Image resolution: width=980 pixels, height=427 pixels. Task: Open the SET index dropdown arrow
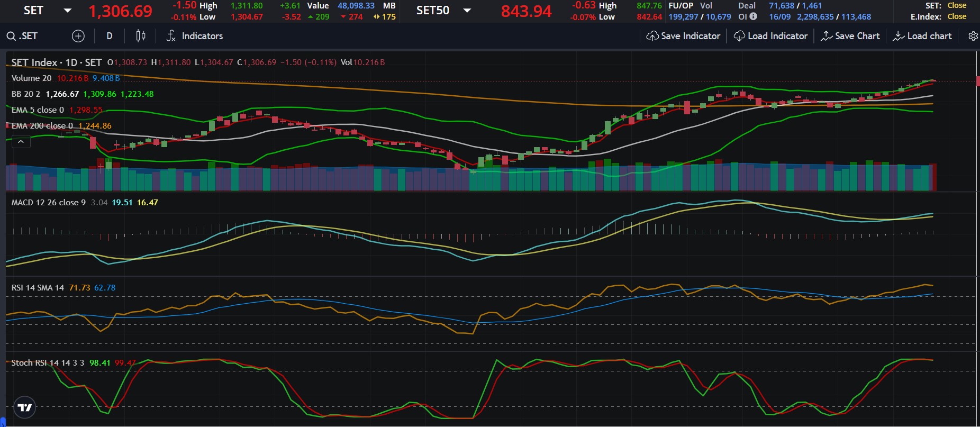coord(67,11)
